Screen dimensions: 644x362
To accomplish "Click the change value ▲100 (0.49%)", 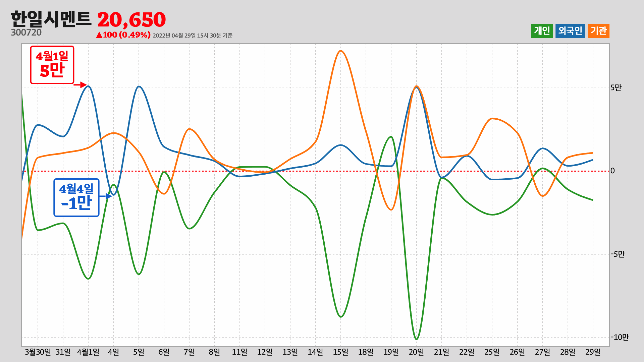I will click(123, 35).
